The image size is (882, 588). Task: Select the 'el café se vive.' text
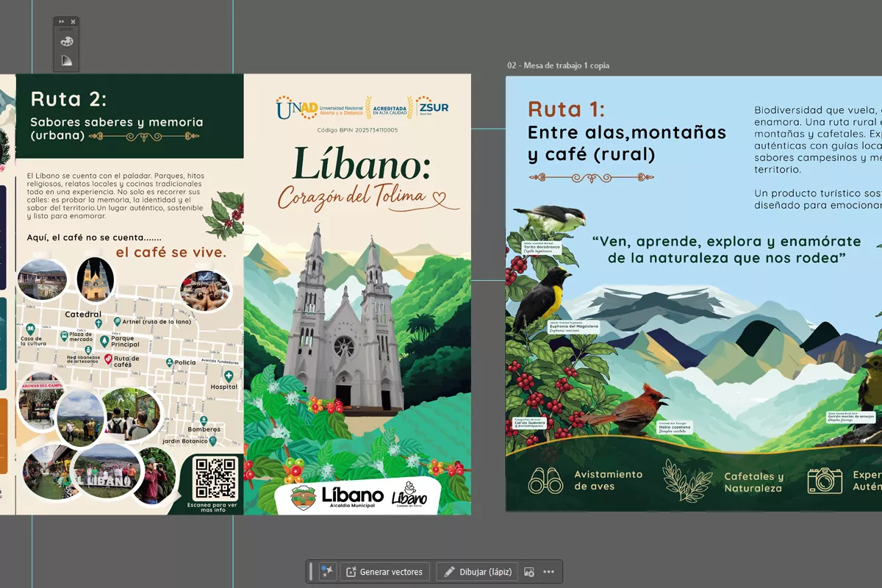171,252
